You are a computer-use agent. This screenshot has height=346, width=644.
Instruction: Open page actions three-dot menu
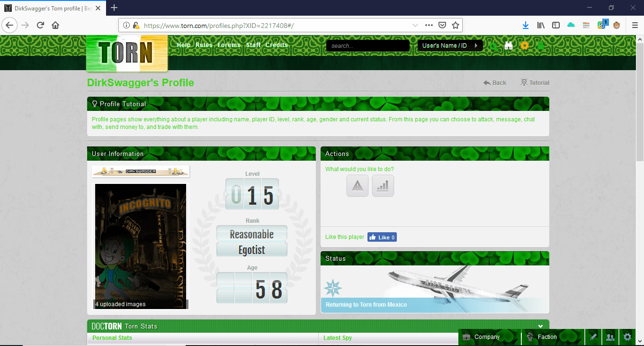tap(429, 25)
